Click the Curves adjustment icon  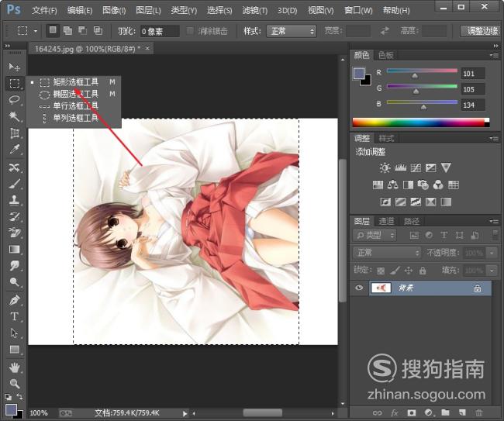click(416, 167)
